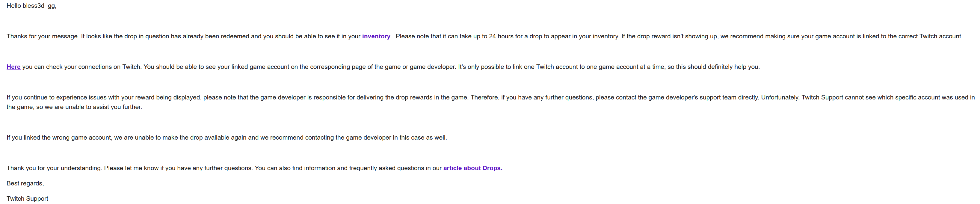Click the 'Twitch Support' signature
This screenshot has height=204, width=980.
27,199
